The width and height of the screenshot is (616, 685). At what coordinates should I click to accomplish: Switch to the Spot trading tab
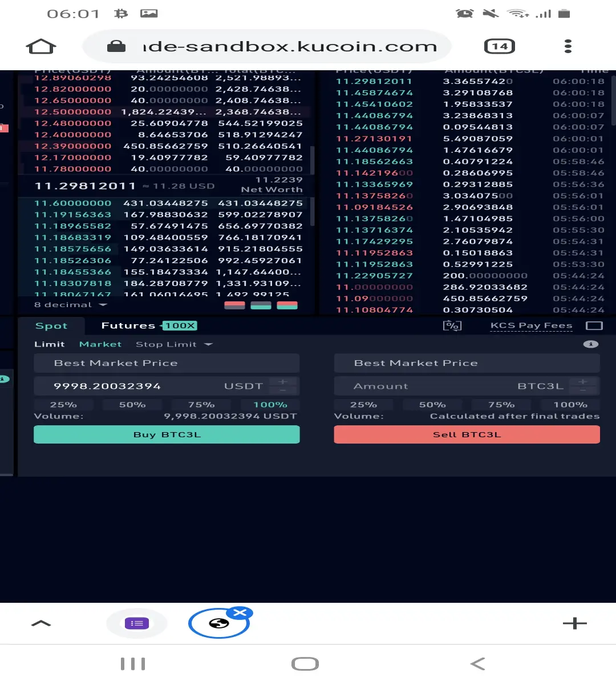(51, 326)
